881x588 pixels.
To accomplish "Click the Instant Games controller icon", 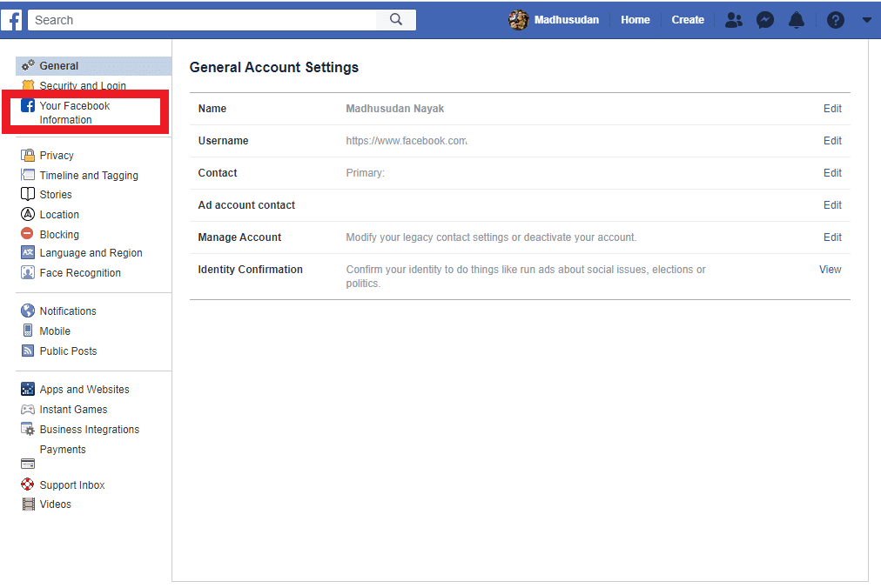I will tap(28, 410).
